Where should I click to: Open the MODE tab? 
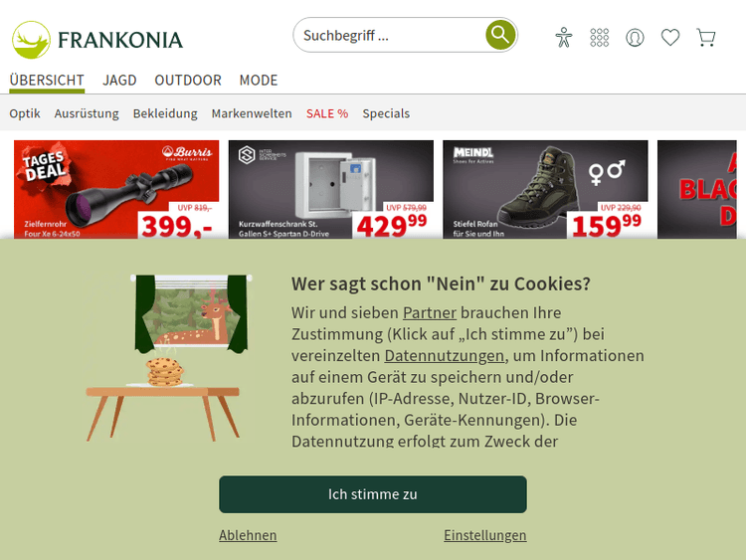tap(259, 80)
